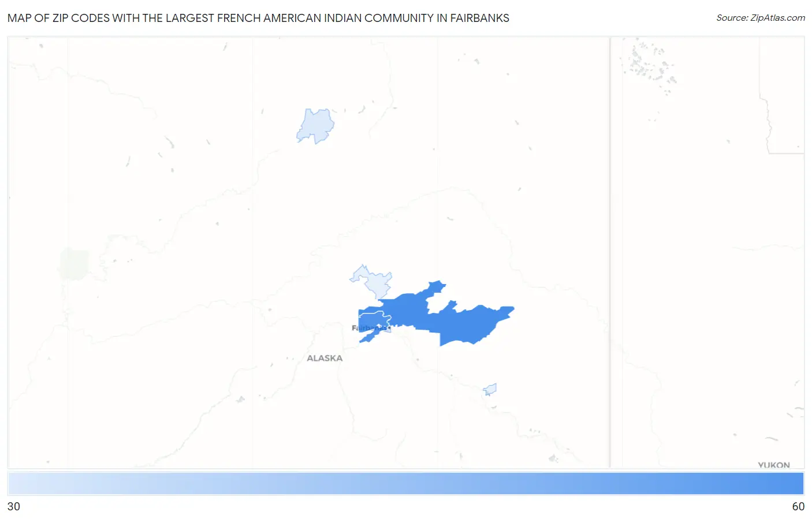Click the legend maximum value 60

coord(798,506)
